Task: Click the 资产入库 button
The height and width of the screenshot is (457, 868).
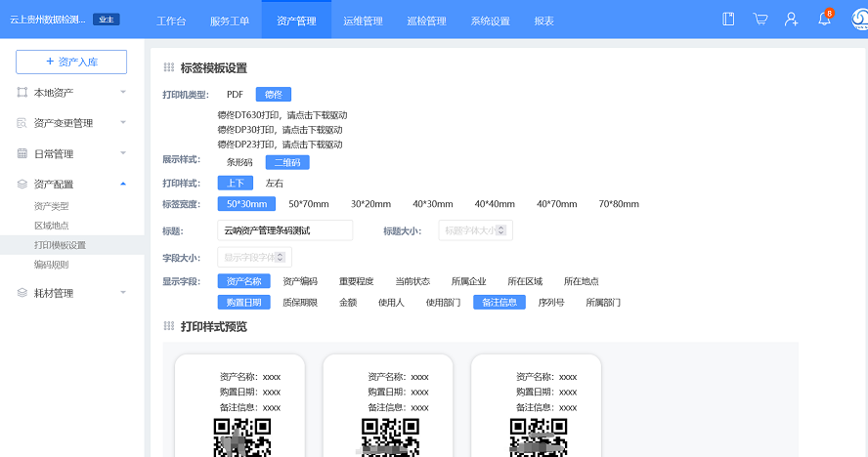Action: tap(71, 62)
